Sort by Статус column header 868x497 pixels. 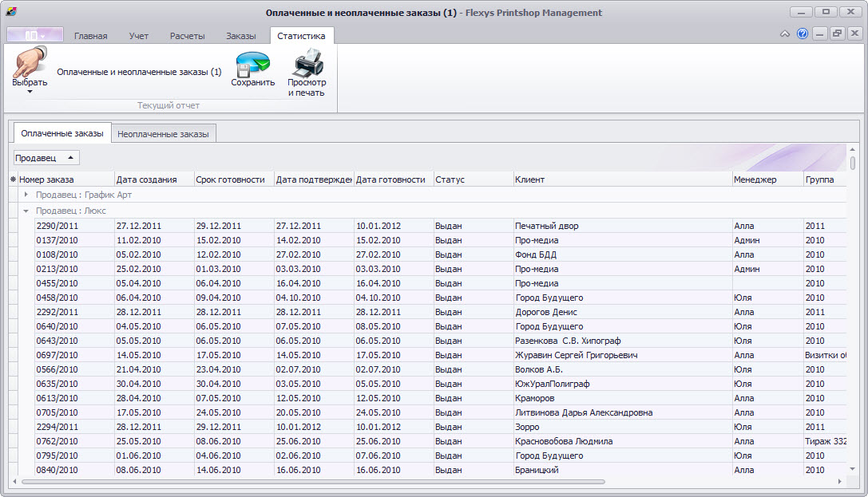pyautogui.click(x=474, y=179)
